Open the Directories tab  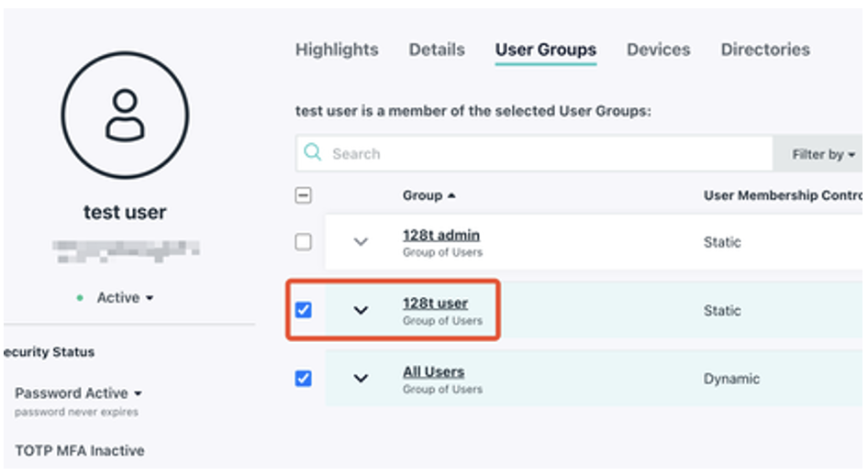764,50
